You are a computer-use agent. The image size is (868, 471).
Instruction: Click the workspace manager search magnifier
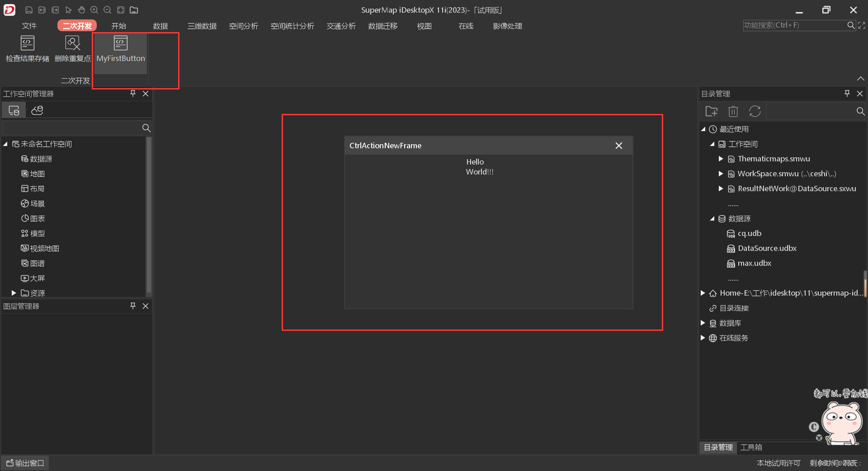pyautogui.click(x=146, y=128)
